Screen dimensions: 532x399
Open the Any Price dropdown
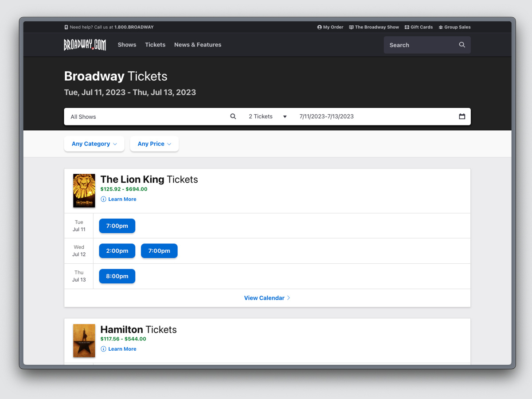[154, 144]
